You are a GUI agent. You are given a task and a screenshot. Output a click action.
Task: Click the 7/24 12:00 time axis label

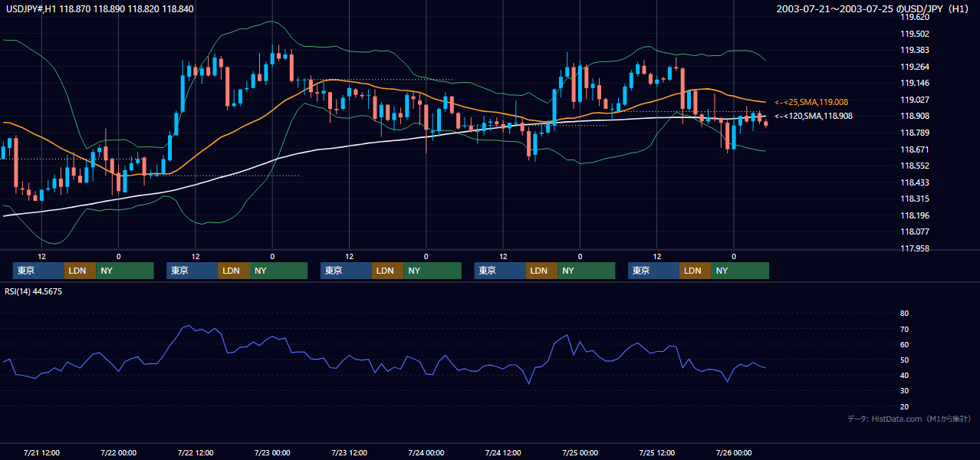pyautogui.click(x=503, y=452)
